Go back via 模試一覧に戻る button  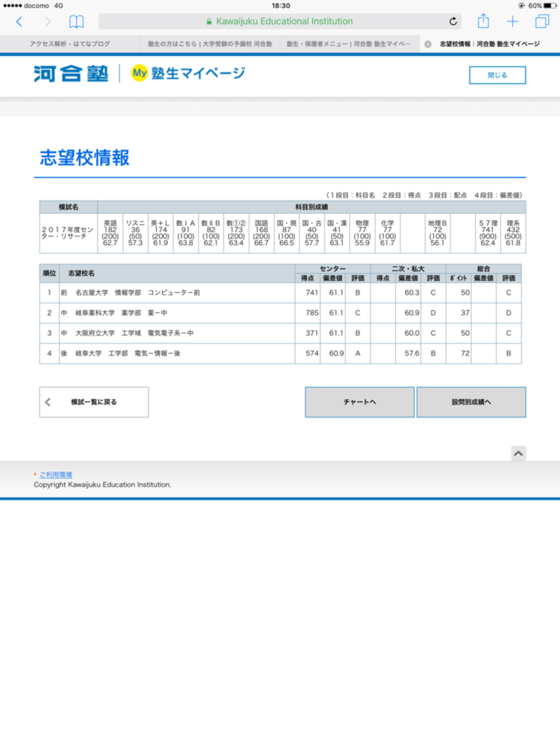click(94, 402)
